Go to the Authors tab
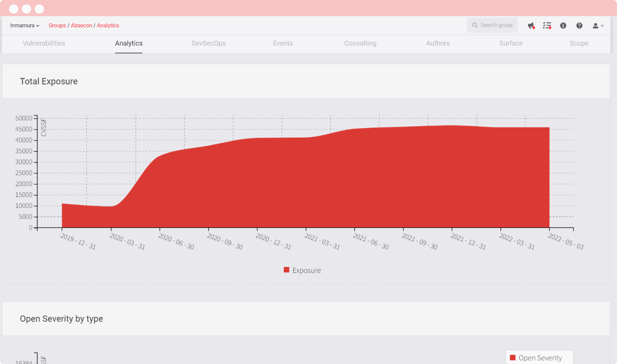 point(438,43)
